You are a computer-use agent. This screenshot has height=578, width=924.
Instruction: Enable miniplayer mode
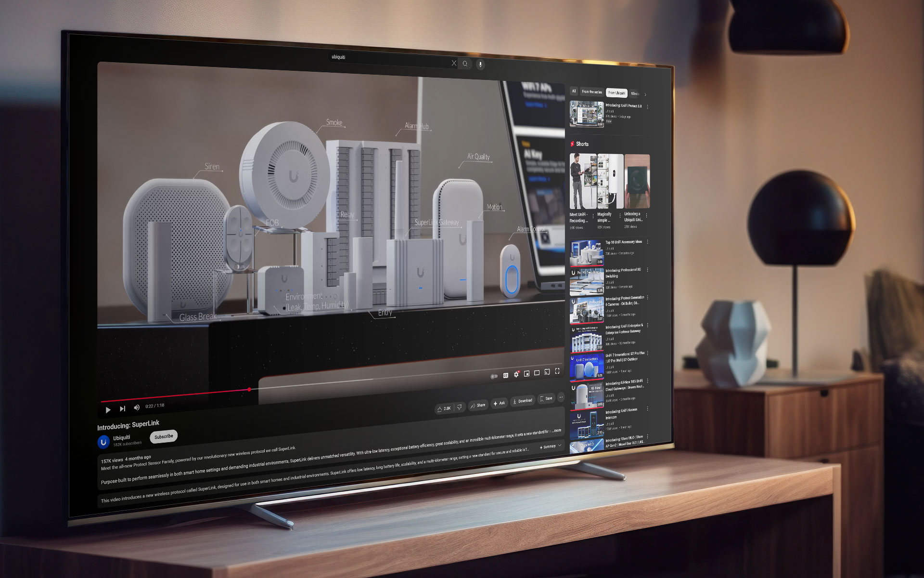527,373
